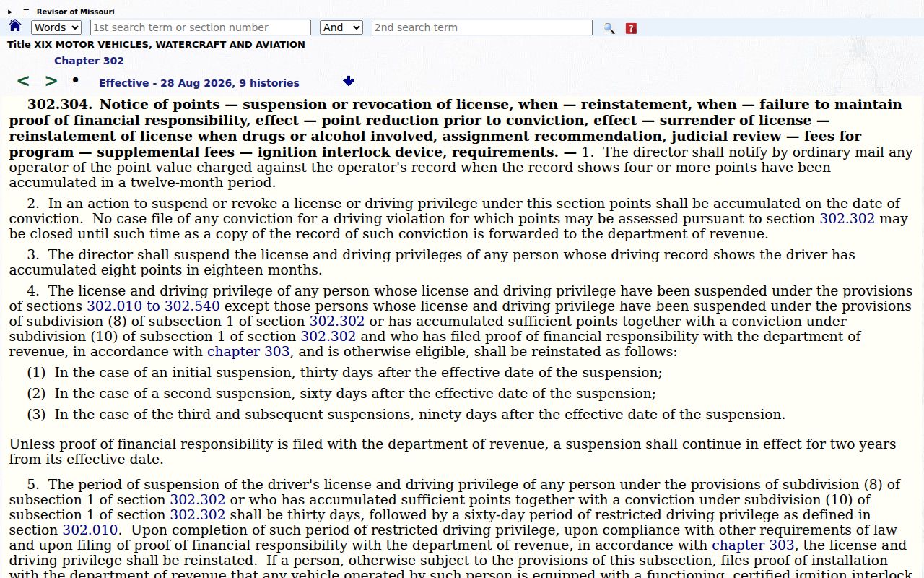The image size is (924, 578).
Task: Go to the home page icon
Action: click(15, 26)
